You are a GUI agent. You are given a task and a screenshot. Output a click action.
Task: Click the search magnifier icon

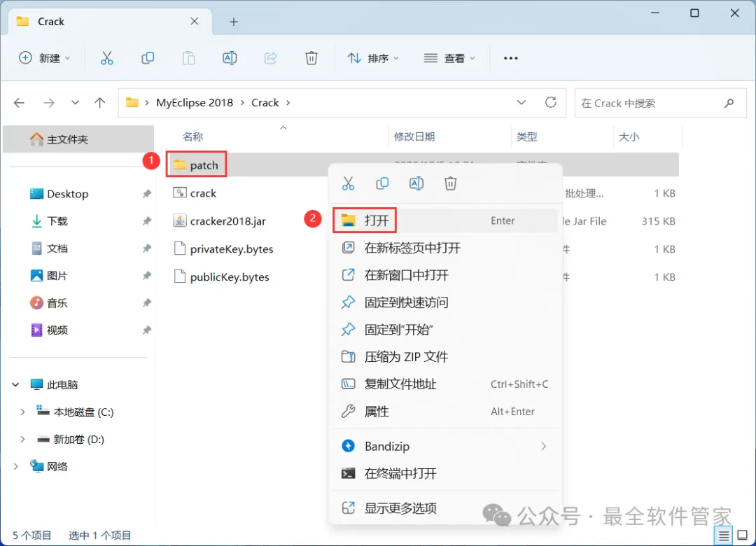pos(729,103)
